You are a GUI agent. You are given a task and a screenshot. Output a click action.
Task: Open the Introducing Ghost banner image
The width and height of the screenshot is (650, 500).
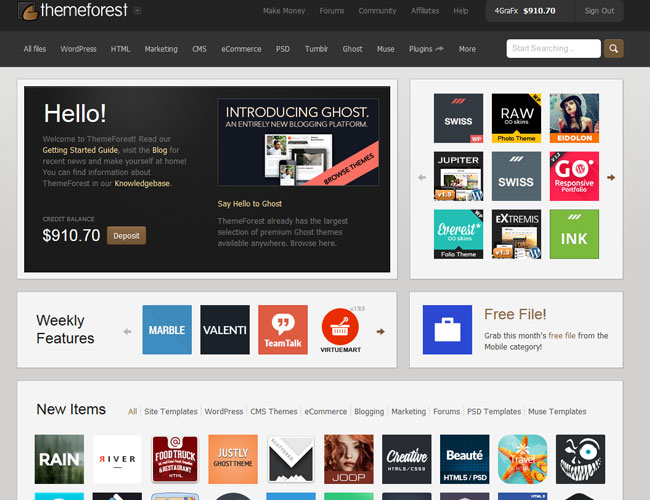click(298, 142)
